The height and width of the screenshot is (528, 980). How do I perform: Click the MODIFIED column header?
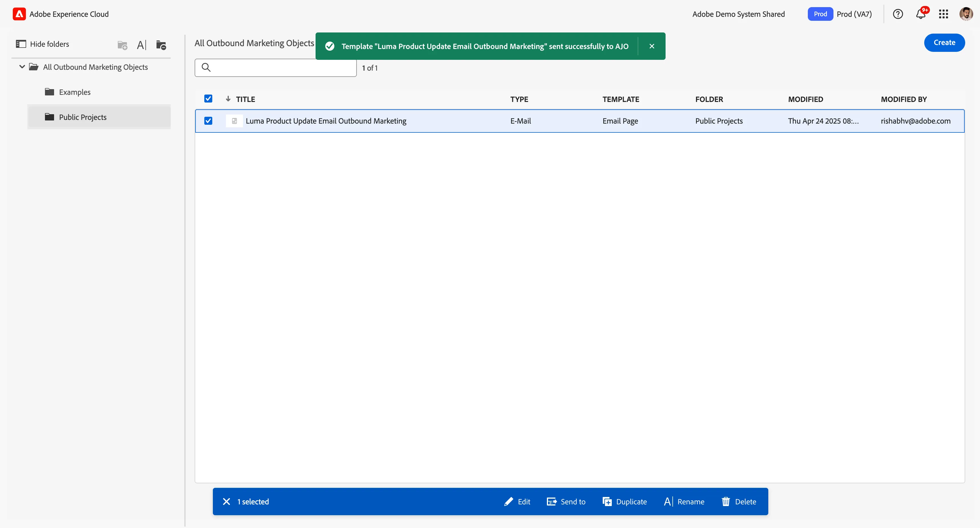(805, 99)
